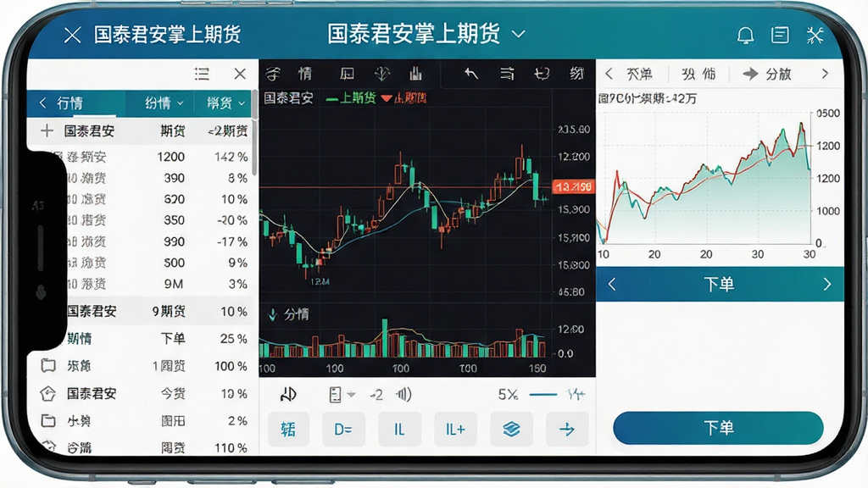The image size is (868, 488).
Task: Tap the large rounded 下单 button
Action: (x=718, y=428)
